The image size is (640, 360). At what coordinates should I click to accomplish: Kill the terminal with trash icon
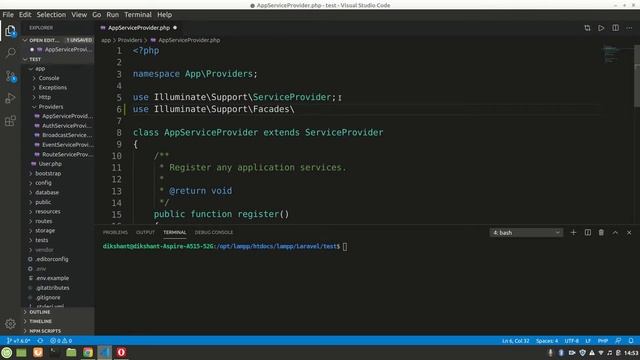[601, 232]
